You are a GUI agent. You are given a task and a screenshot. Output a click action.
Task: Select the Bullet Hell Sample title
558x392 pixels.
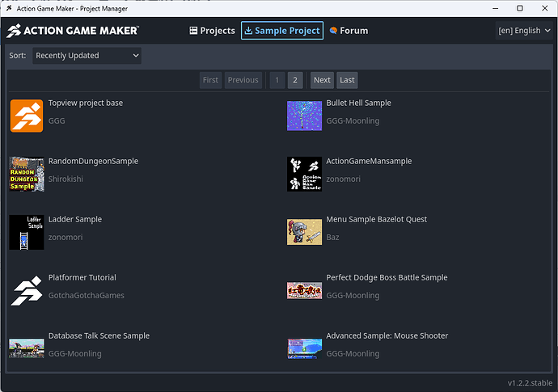tap(359, 103)
